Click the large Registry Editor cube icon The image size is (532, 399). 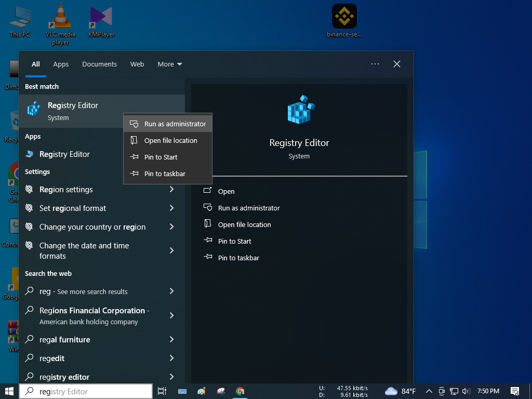pyautogui.click(x=301, y=110)
